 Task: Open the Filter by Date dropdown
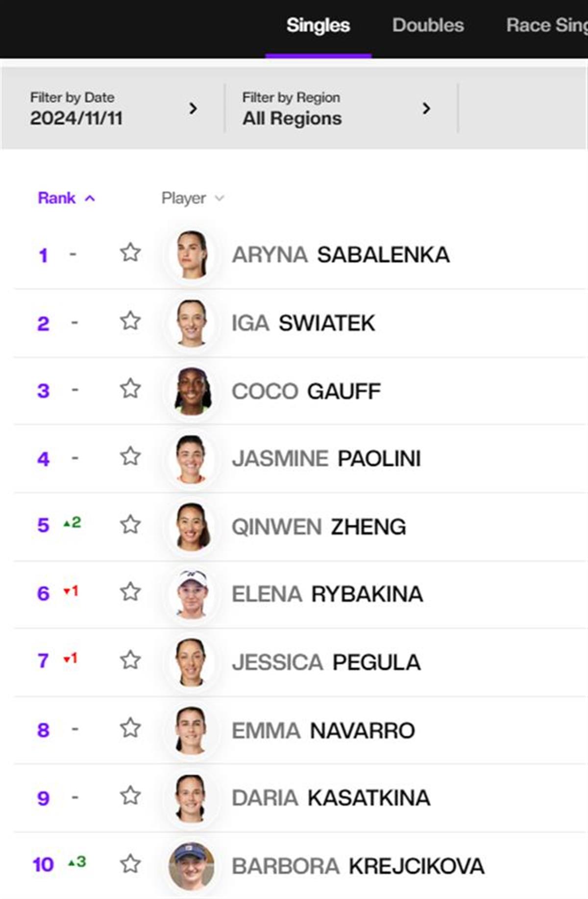(113, 108)
